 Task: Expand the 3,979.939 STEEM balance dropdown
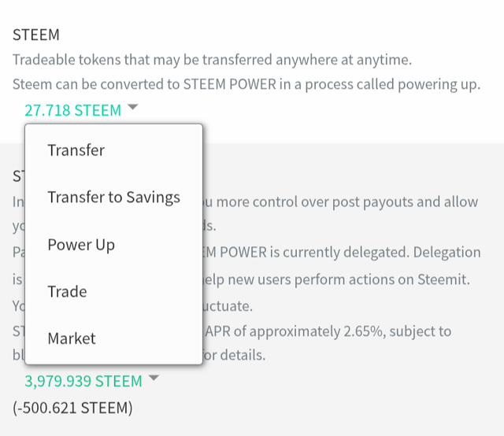tap(83, 381)
